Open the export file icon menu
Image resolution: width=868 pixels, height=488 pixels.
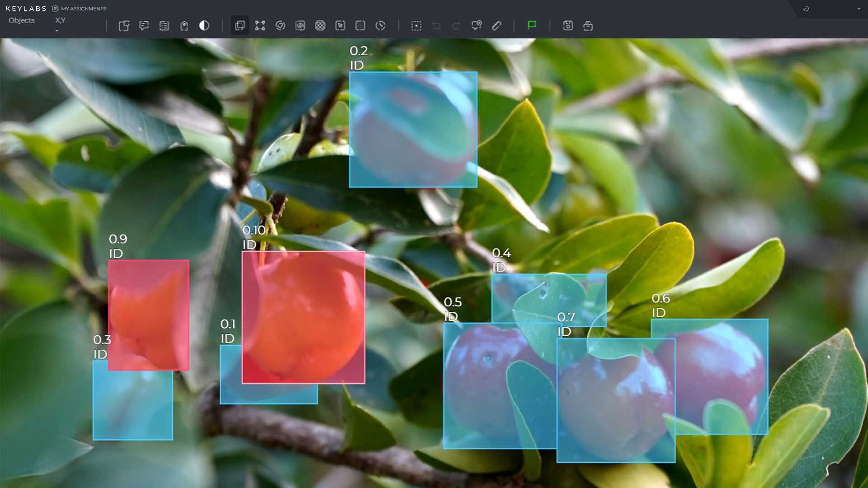pyautogui.click(x=124, y=26)
